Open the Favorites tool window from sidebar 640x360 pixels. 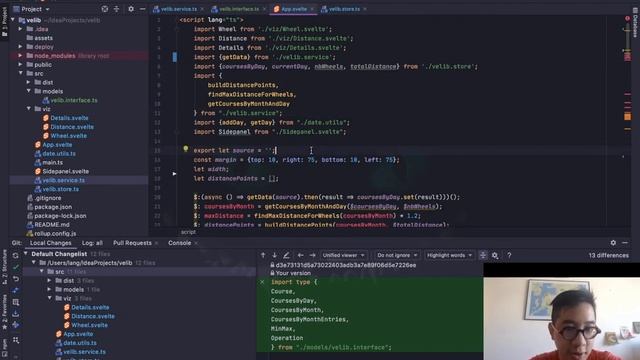(x=4, y=311)
